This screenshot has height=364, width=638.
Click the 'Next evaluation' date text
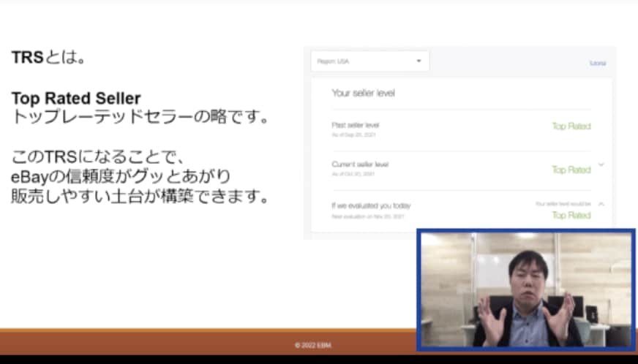[368, 216]
